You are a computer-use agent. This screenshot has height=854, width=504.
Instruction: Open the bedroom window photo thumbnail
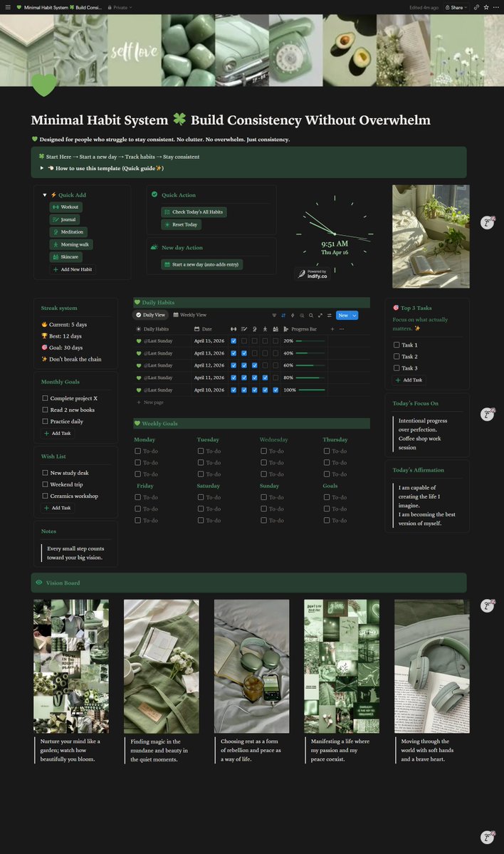tap(431, 236)
